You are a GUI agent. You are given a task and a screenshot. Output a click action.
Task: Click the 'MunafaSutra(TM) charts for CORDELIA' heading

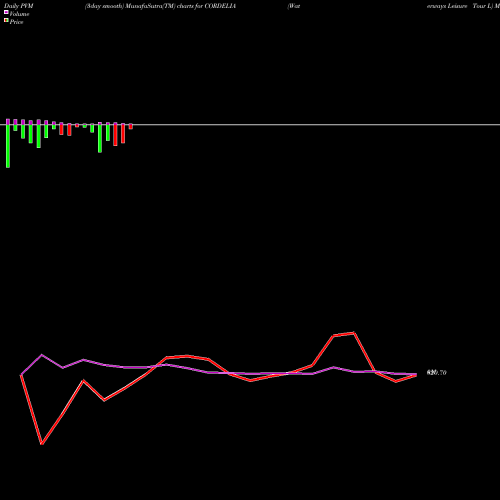coord(181,6)
